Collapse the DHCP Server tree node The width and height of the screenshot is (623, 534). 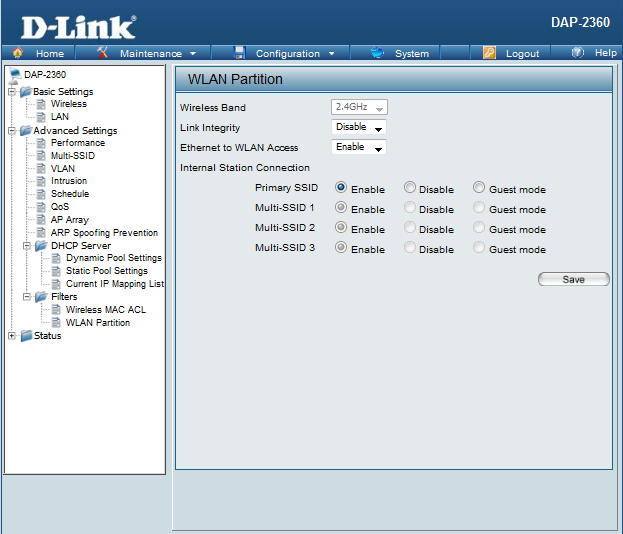click(27, 246)
